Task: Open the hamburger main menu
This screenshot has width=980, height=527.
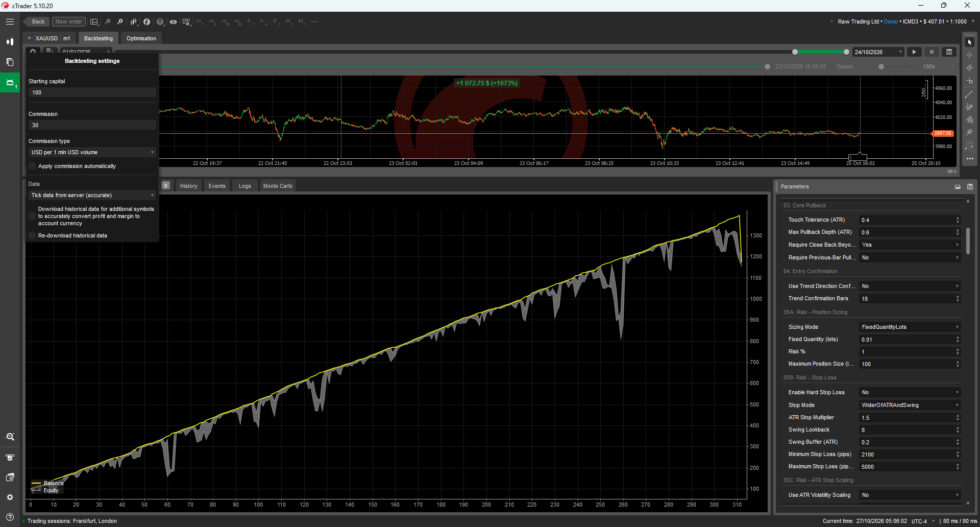Action: [x=10, y=22]
